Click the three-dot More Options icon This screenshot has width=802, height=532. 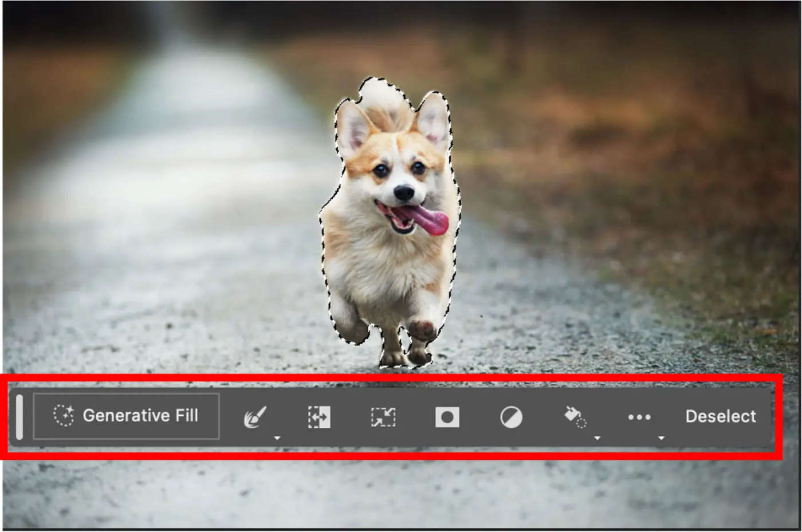640,416
